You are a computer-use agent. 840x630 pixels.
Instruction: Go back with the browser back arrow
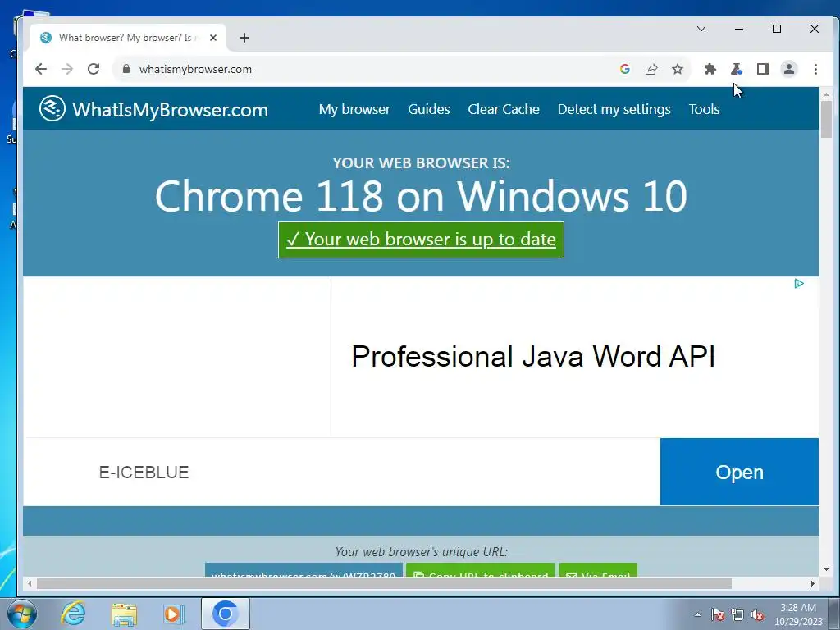pyautogui.click(x=41, y=69)
